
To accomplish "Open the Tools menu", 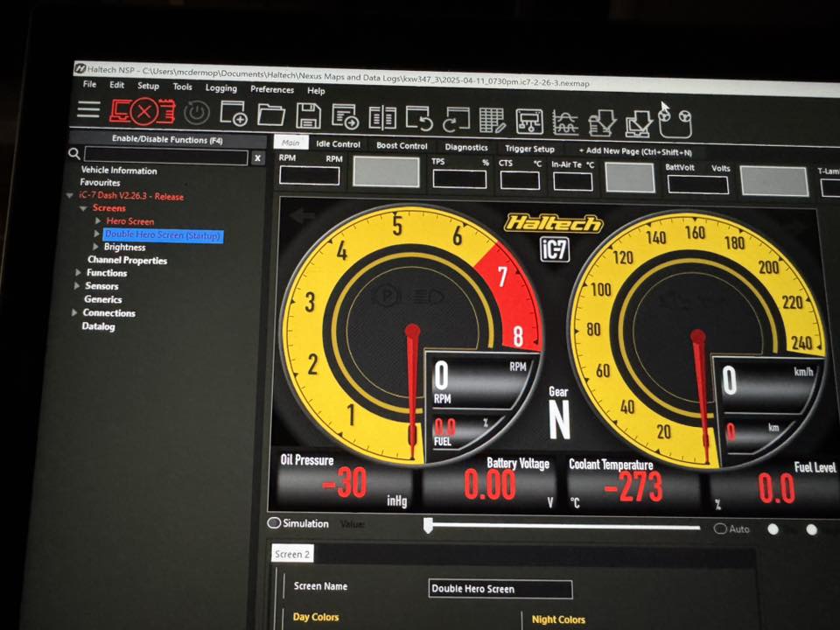I will click(182, 87).
